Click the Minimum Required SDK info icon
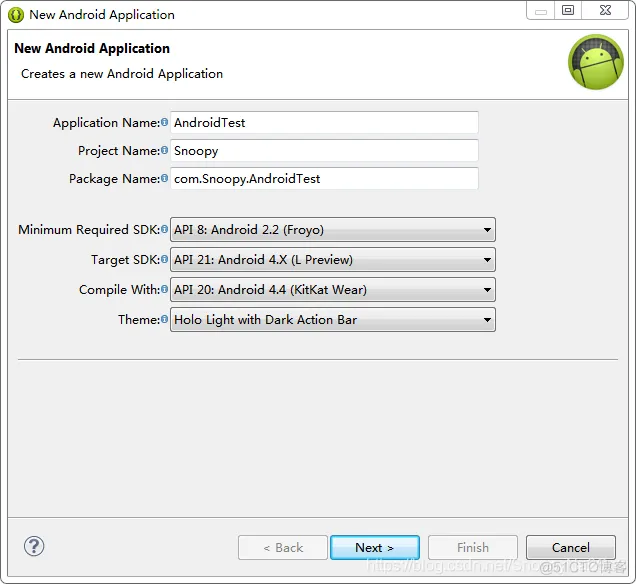The image size is (636, 584). 164,229
